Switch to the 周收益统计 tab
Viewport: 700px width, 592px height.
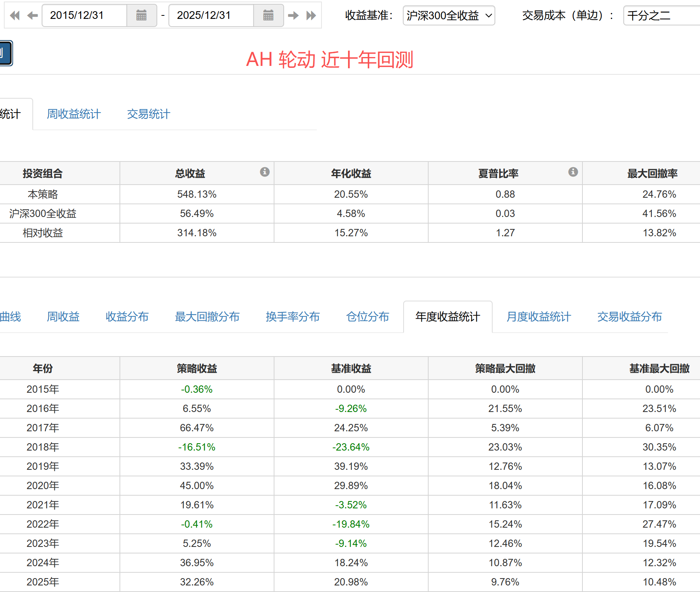pos(74,114)
